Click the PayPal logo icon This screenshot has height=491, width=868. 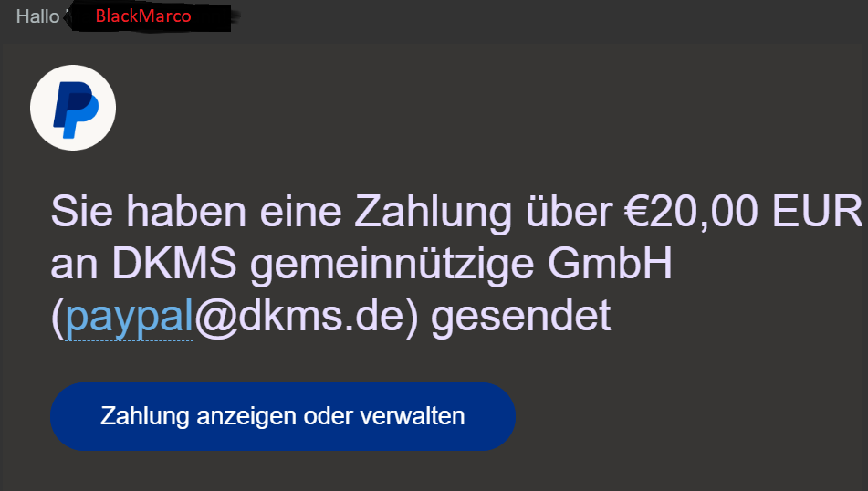73,108
